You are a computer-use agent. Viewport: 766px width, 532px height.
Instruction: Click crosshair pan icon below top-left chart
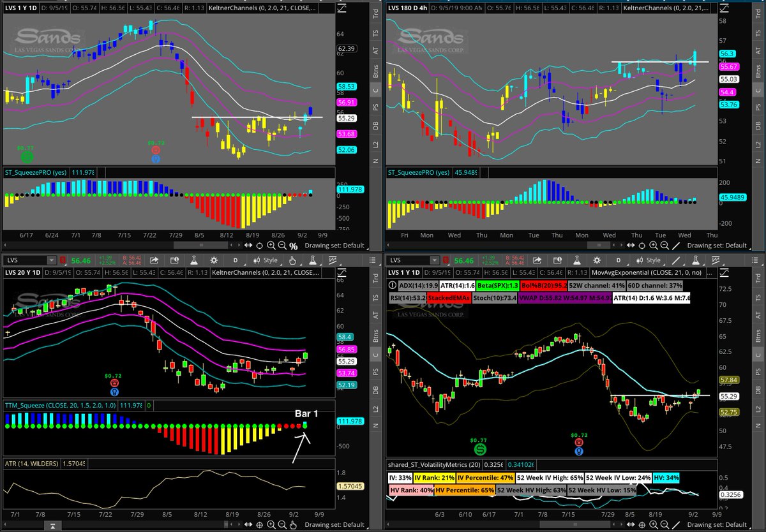(x=259, y=246)
